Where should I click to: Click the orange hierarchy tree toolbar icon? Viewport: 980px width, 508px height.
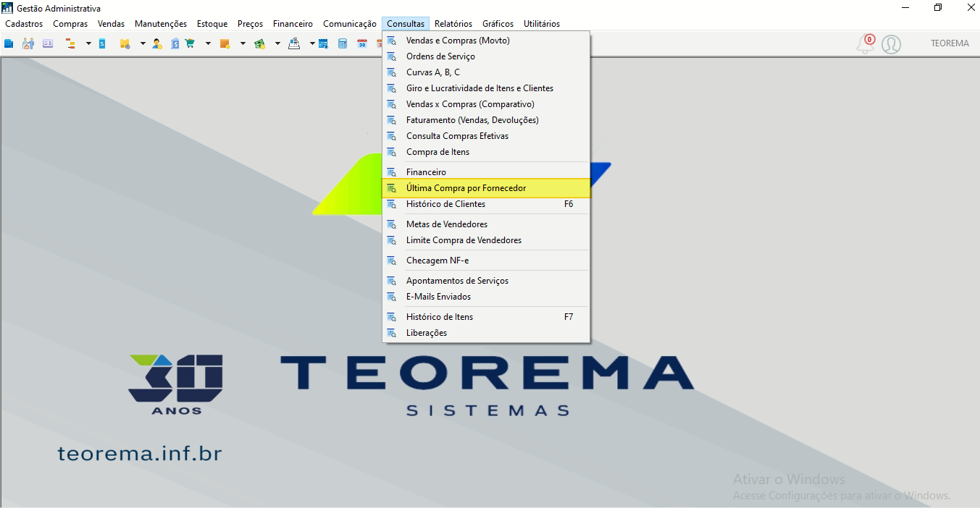[70, 43]
